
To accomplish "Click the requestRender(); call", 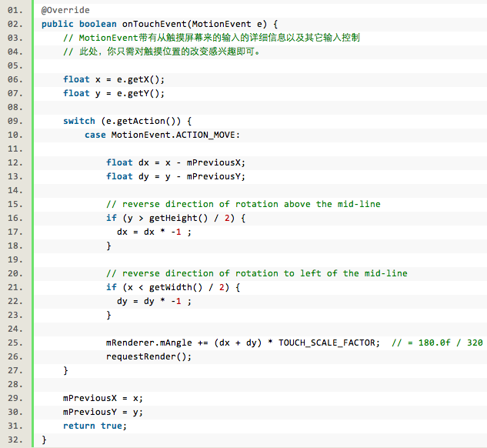I will click(148, 356).
